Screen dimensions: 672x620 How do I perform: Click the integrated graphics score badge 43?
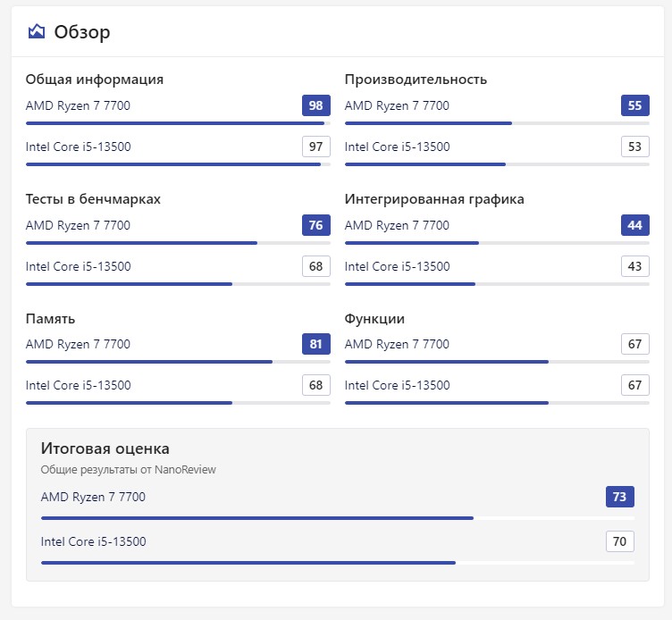pyautogui.click(x=634, y=266)
